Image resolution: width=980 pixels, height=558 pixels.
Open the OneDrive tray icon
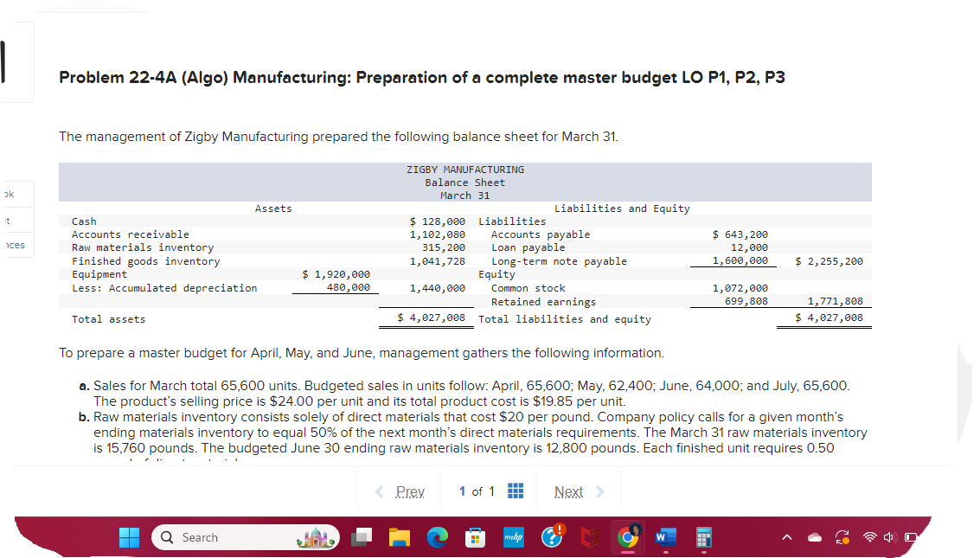(815, 537)
